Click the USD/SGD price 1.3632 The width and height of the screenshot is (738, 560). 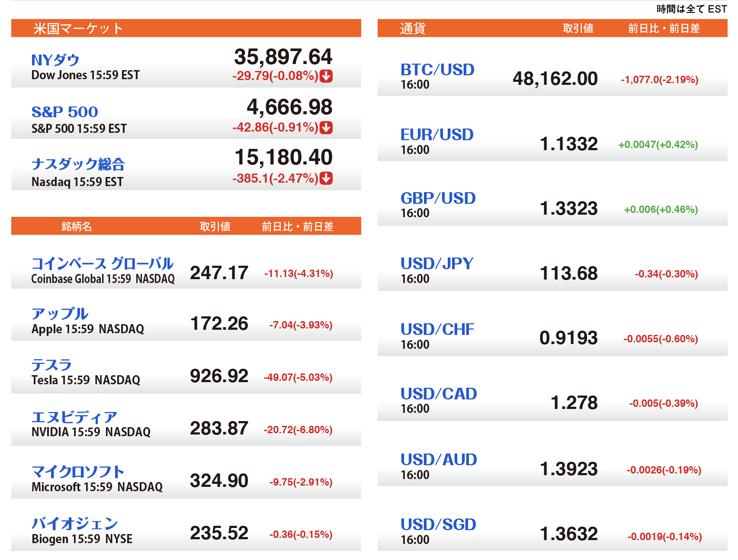point(568,534)
